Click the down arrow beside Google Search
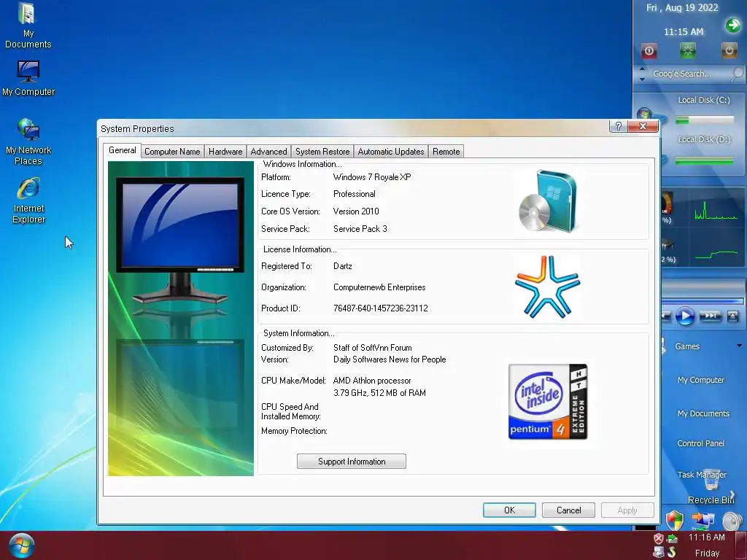This screenshot has height=560, width=747. 642,79
